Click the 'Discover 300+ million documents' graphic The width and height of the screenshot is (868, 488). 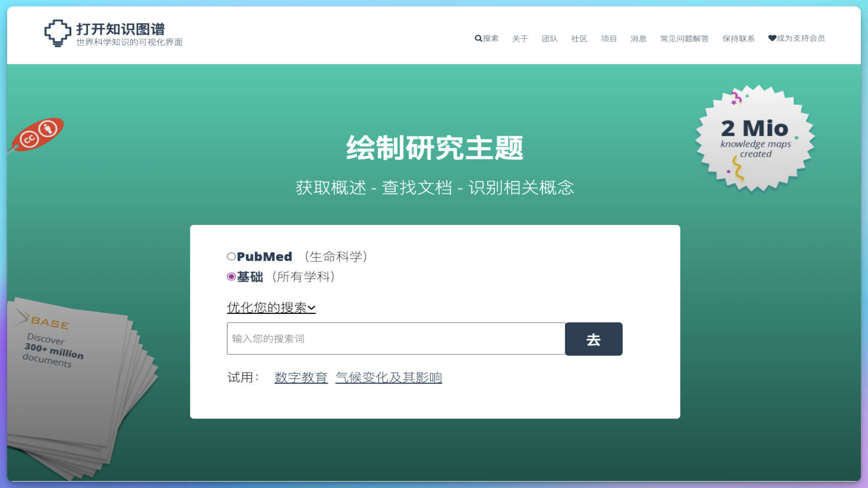54,351
